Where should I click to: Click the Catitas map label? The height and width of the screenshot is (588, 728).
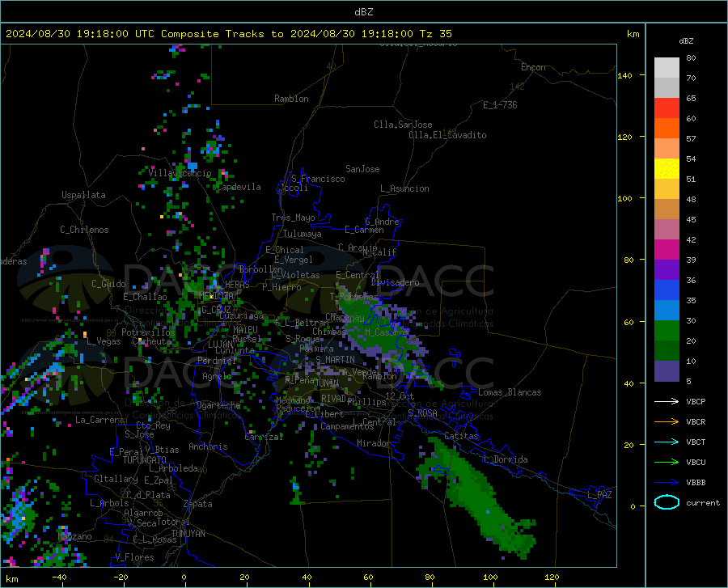(461, 436)
